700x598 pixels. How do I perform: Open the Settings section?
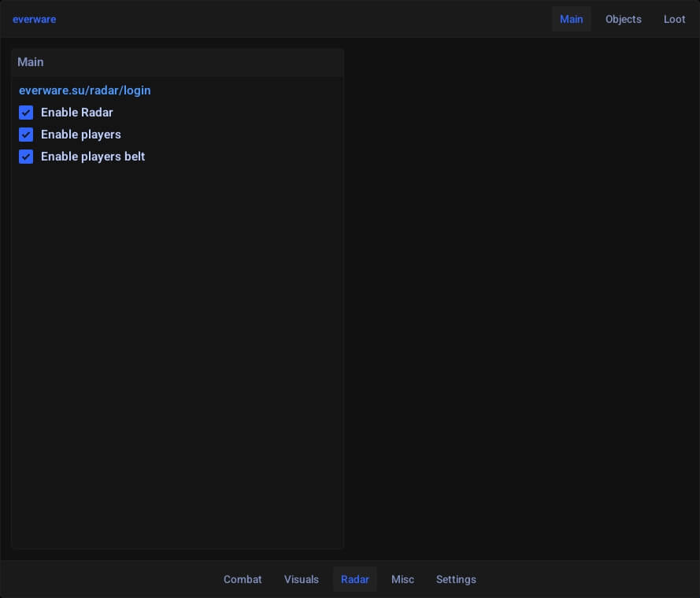click(x=456, y=579)
